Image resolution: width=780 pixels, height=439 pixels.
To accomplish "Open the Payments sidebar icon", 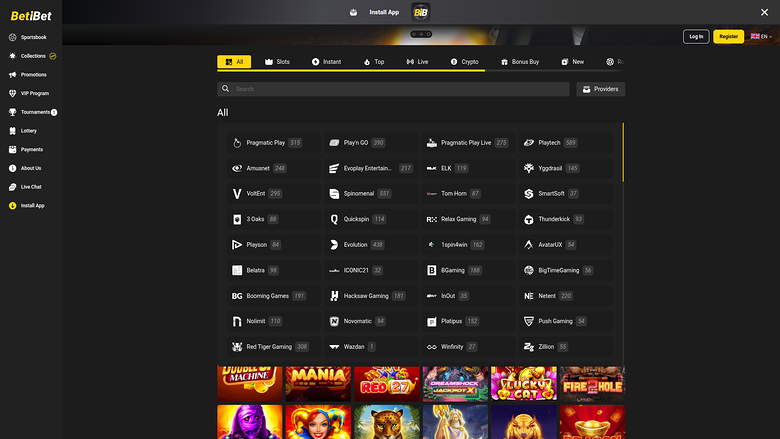I will pyautogui.click(x=13, y=149).
